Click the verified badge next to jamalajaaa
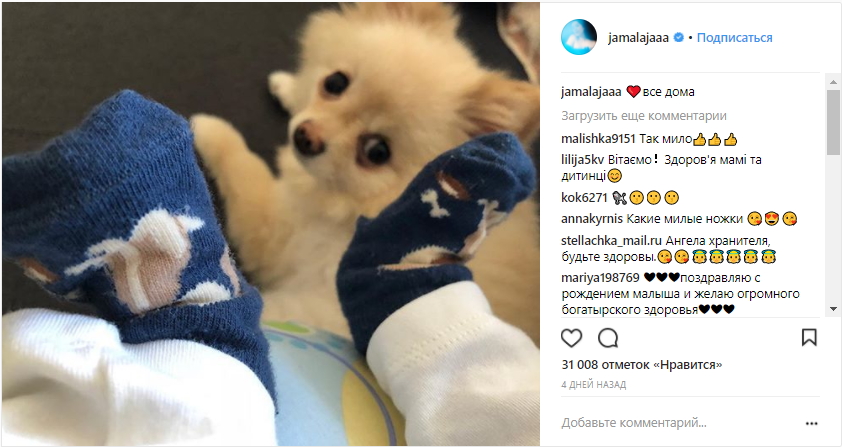Viewport: 842px width, 447px height. click(x=678, y=38)
